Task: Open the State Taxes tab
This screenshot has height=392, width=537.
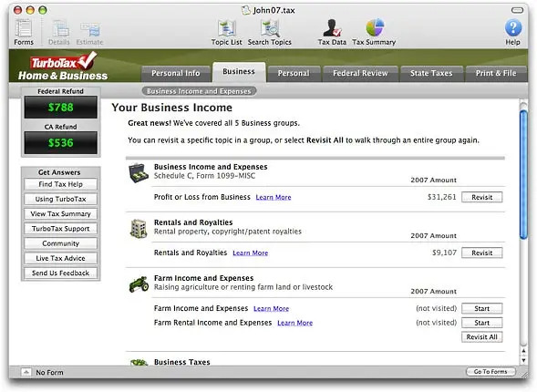Action: pos(431,73)
